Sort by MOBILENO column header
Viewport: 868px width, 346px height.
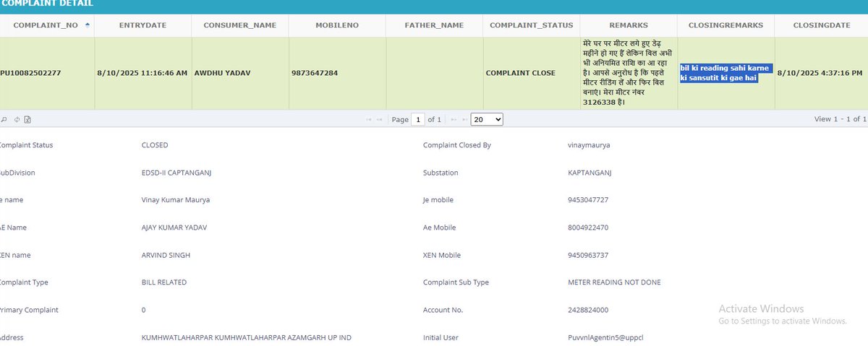pyautogui.click(x=336, y=25)
